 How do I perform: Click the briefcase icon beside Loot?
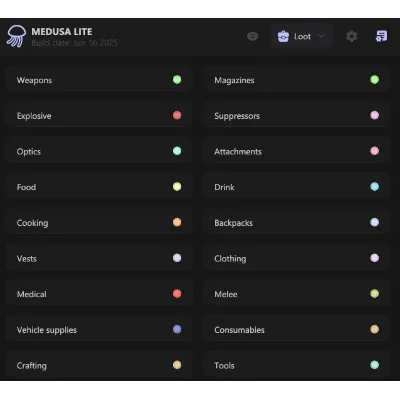click(x=283, y=36)
